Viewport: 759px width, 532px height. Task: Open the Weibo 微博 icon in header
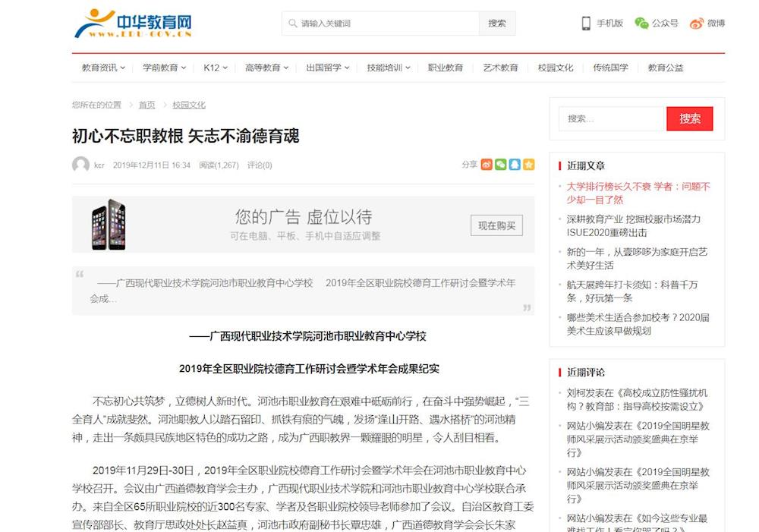[x=697, y=24]
